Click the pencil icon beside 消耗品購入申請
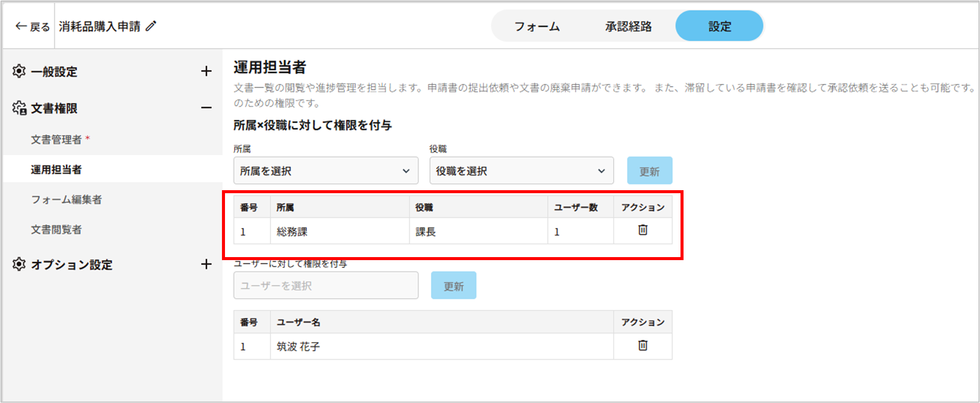Screen dimensions: 980x403 [151, 26]
